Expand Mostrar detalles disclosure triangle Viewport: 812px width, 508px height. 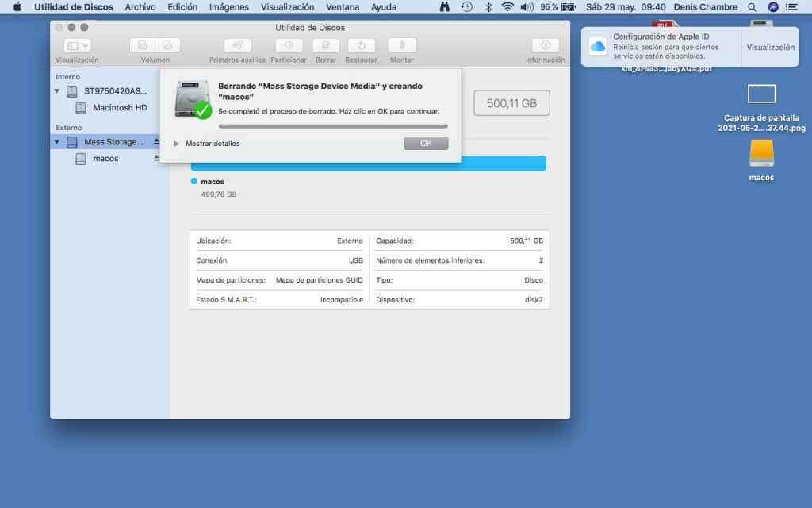coord(177,144)
